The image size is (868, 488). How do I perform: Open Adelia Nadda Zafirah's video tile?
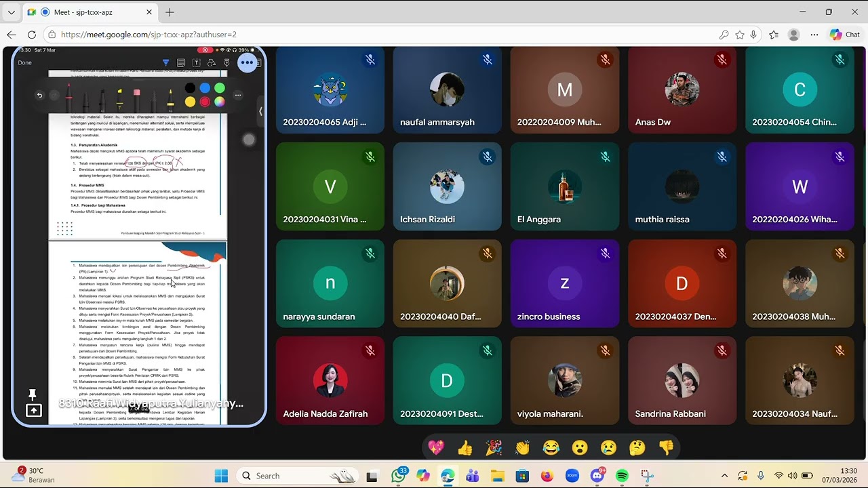tap(330, 380)
